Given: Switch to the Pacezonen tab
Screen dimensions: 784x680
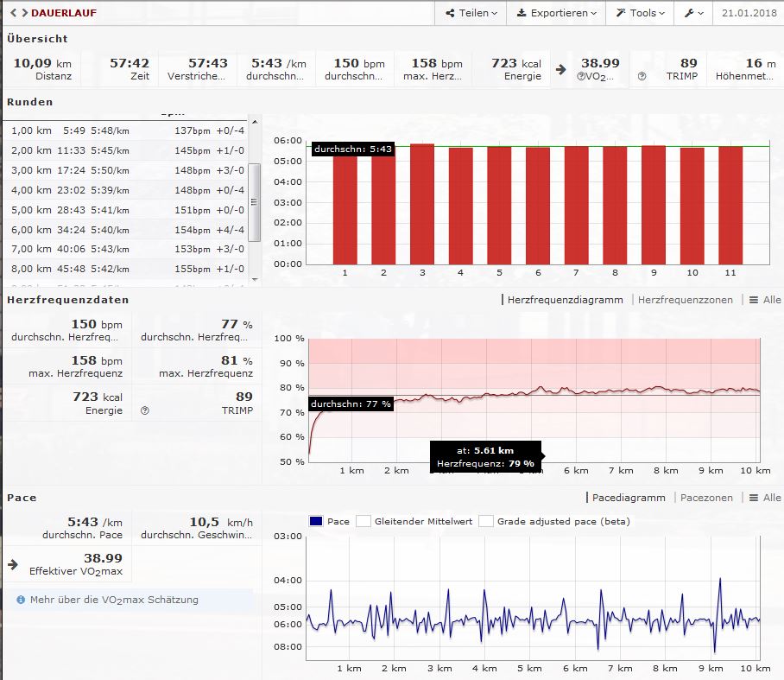Looking at the screenshot, I should [706, 498].
